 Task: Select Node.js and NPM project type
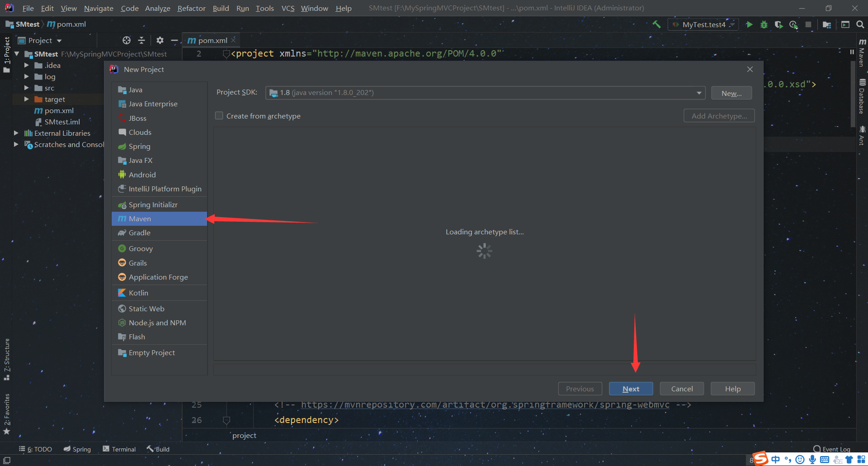[159, 323]
